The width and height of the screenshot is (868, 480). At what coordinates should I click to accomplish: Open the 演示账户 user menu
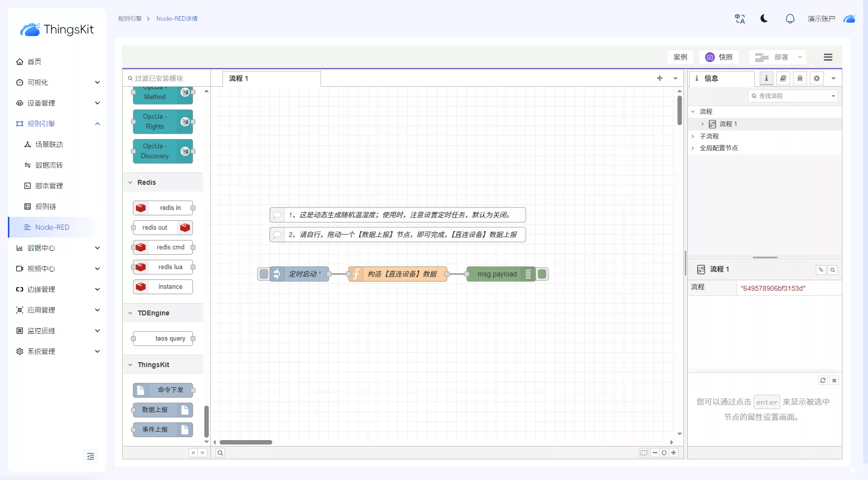pos(821,19)
